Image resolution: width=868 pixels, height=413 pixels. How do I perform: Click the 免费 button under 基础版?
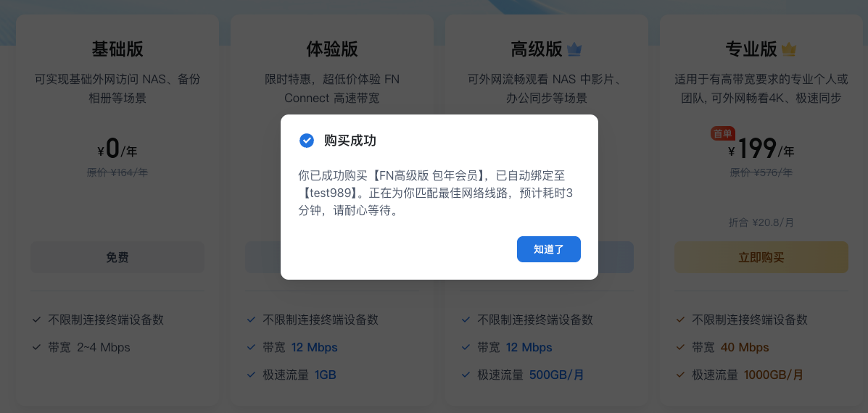click(117, 257)
